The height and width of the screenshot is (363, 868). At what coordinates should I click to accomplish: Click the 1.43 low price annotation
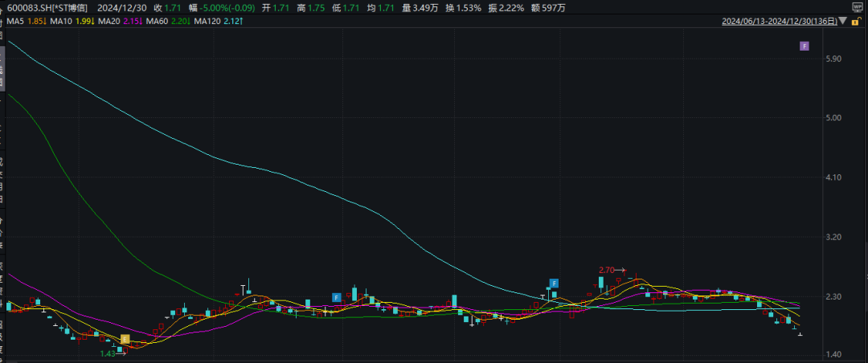[108, 353]
